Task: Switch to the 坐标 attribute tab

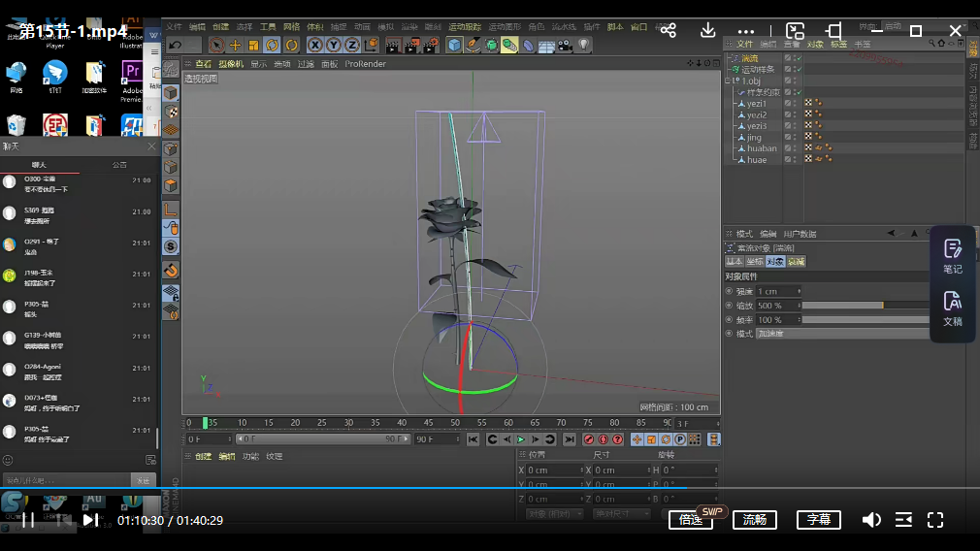Action: coord(754,262)
